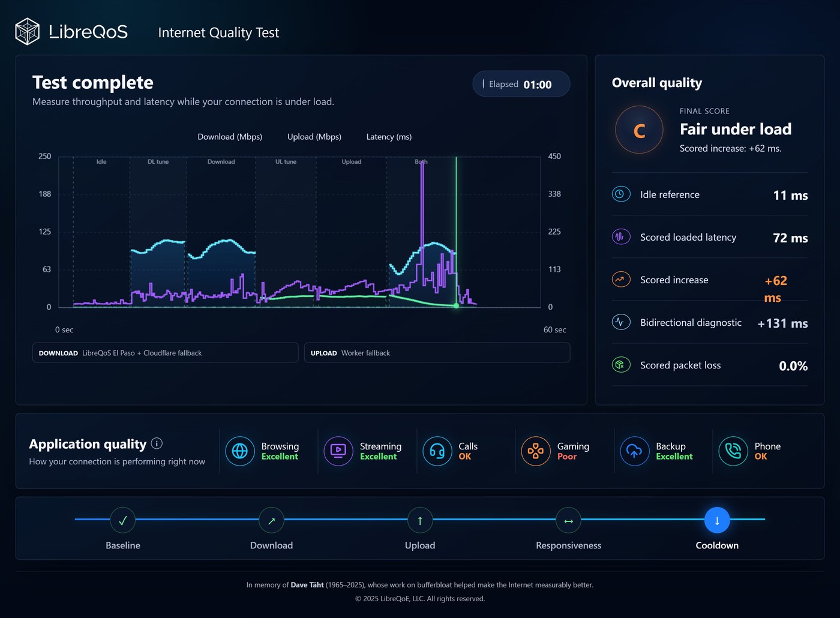
Task: Click the Backup 'Excellent' rating
Action: coord(674,457)
